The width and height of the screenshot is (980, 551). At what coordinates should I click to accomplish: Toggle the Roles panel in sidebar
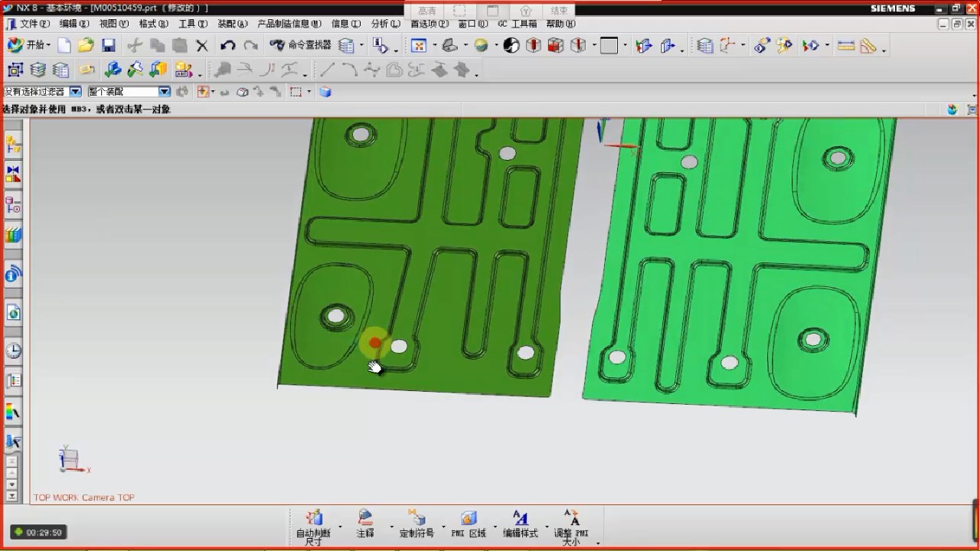click(13, 442)
